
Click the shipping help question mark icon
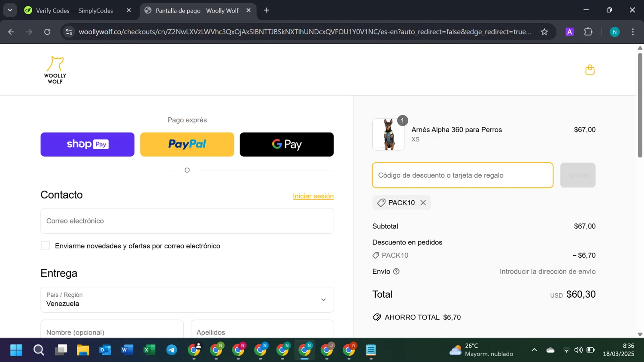[396, 271]
